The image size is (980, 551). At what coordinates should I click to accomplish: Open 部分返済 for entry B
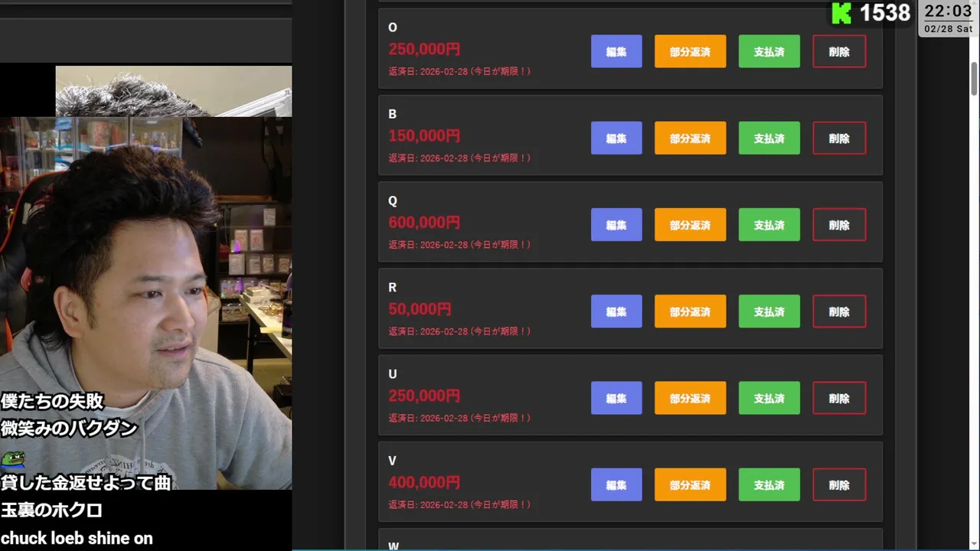click(690, 138)
